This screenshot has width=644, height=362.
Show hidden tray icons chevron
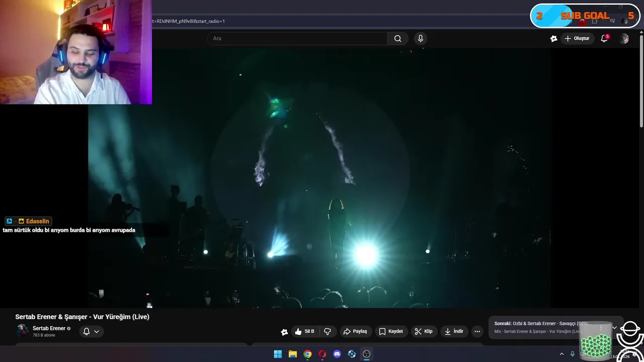pyautogui.click(x=561, y=354)
